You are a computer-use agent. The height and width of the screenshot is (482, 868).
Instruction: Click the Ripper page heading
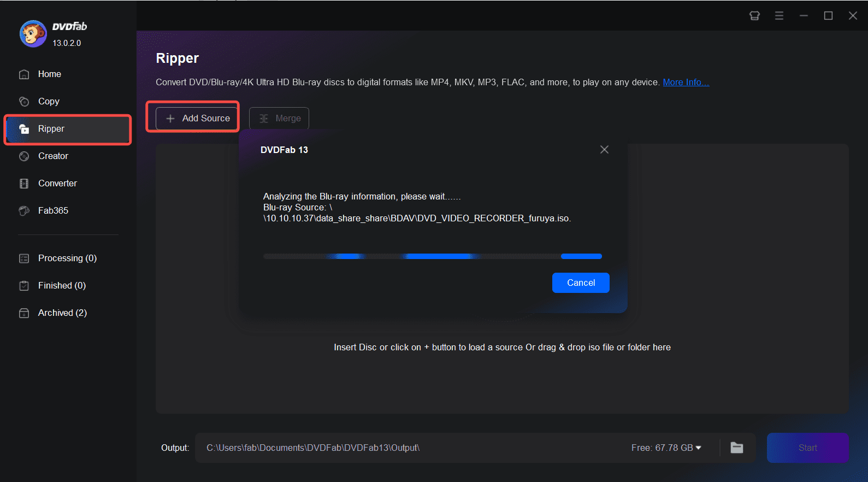pos(178,58)
